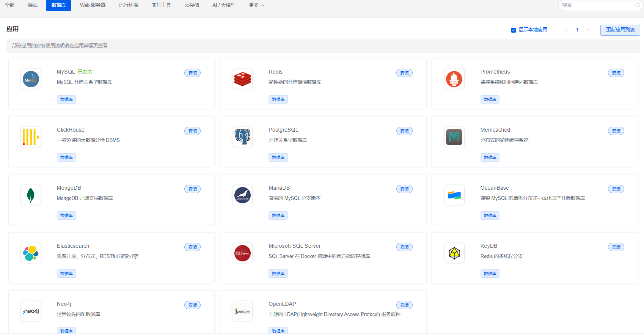Click the Prometheus flame logo icon
The image size is (644, 335).
tap(454, 79)
